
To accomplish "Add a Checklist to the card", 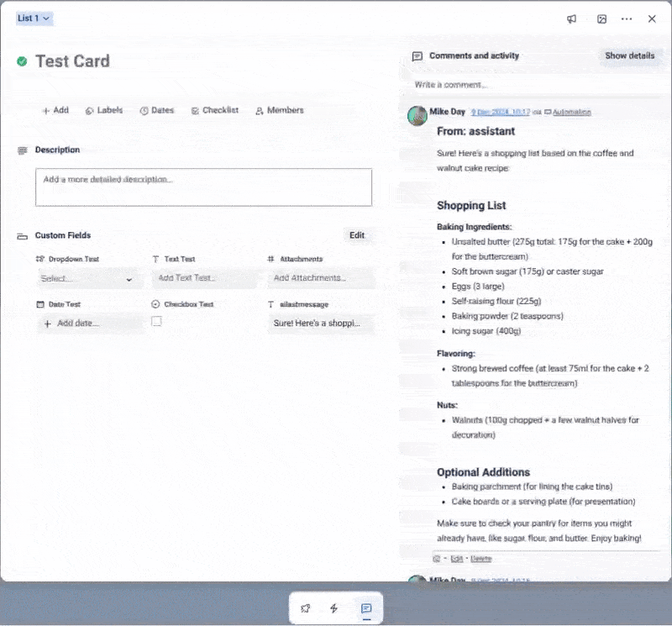I will [215, 110].
